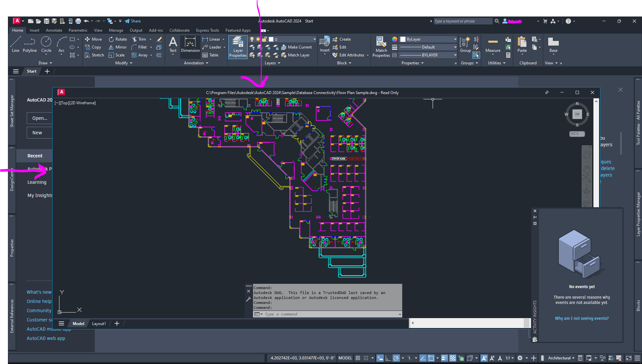The width and height of the screenshot is (642, 364).
Task: Open the Annotate ribbon tab
Action: tap(54, 30)
